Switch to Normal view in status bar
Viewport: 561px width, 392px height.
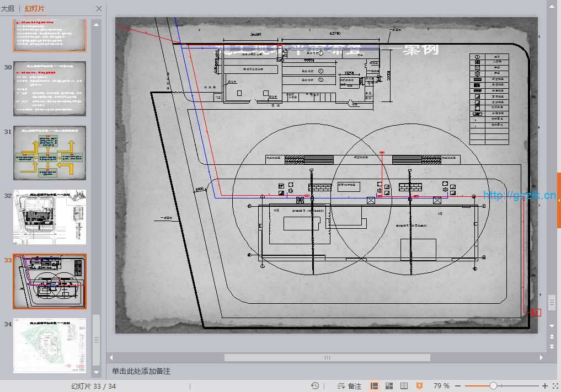(x=374, y=386)
